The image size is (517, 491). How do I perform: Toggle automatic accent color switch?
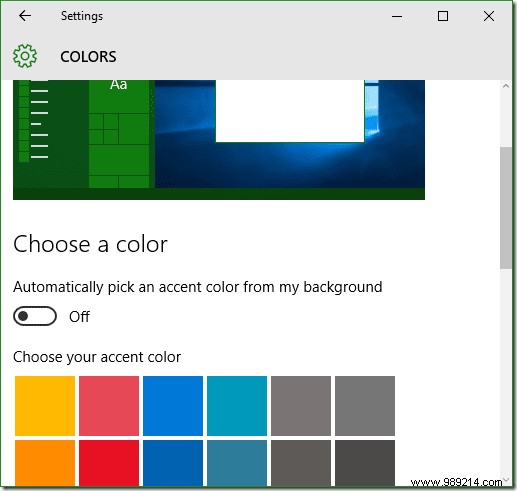pyautogui.click(x=35, y=316)
